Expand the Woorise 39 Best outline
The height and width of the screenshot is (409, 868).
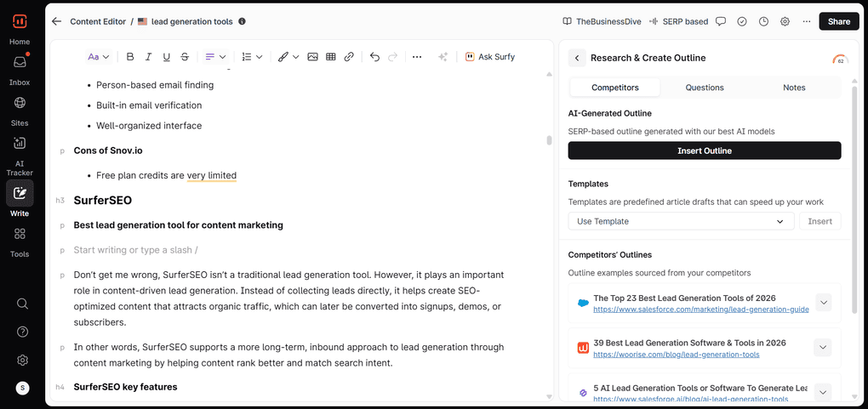(x=823, y=347)
